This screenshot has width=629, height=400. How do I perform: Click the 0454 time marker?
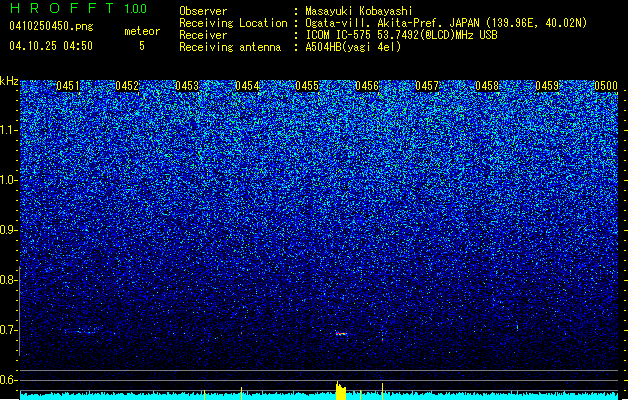(247, 86)
